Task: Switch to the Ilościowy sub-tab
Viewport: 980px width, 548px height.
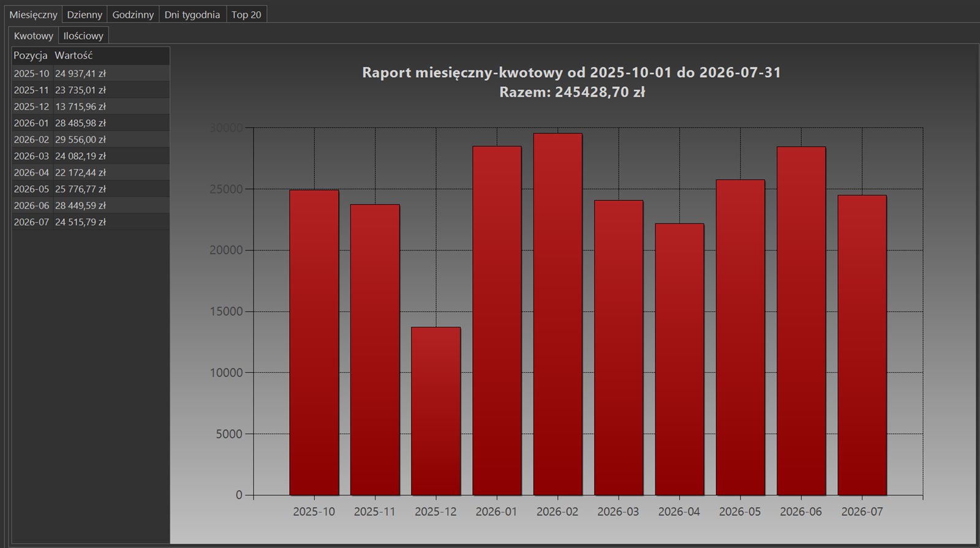Action: coord(83,36)
